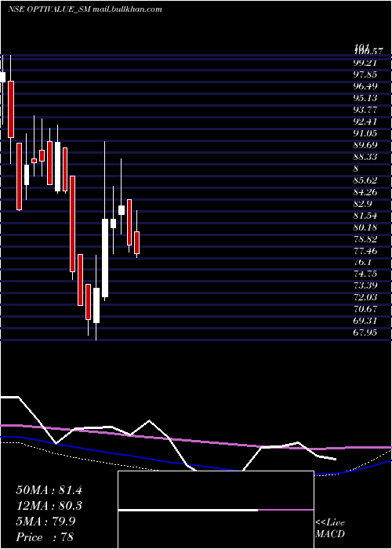Click the tall white candlestick rising from 72
The height and width of the screenshot is (549, 392).
[104, 258]
